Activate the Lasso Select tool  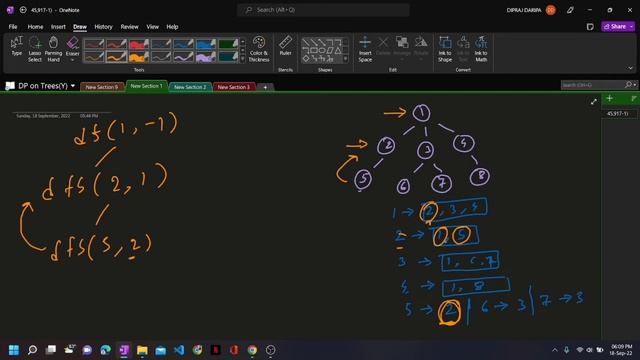click(35, 48)
